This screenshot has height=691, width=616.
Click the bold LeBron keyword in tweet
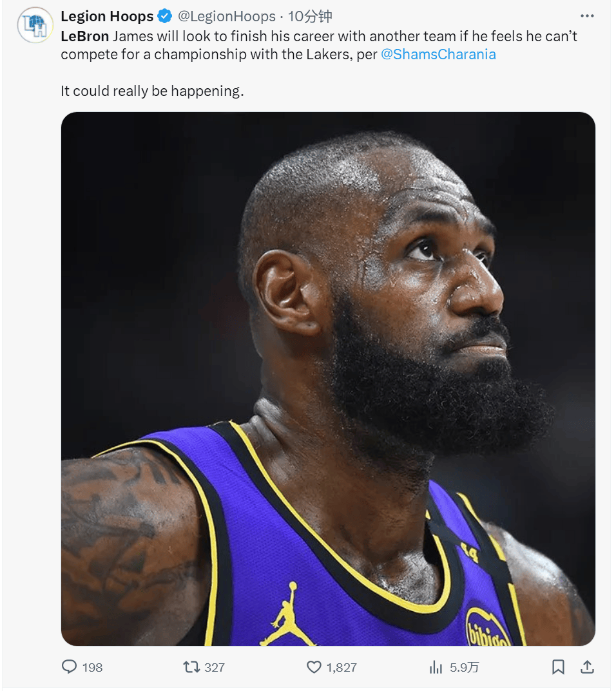(84, 36)
